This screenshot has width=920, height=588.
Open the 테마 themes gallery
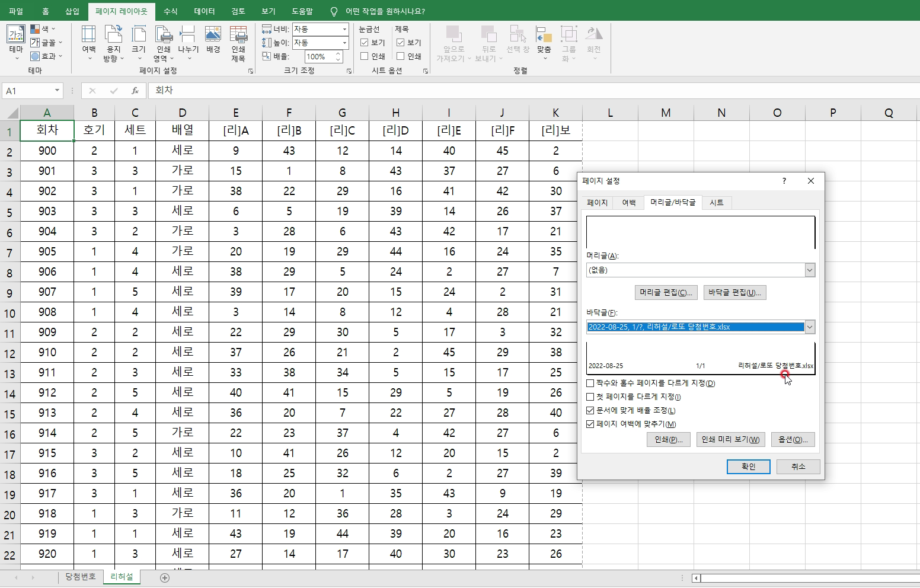tap(16, 43)
